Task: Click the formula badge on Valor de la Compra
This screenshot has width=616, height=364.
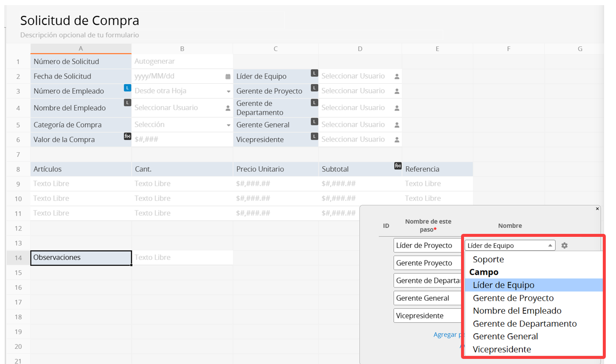Action: click(127, 136)
